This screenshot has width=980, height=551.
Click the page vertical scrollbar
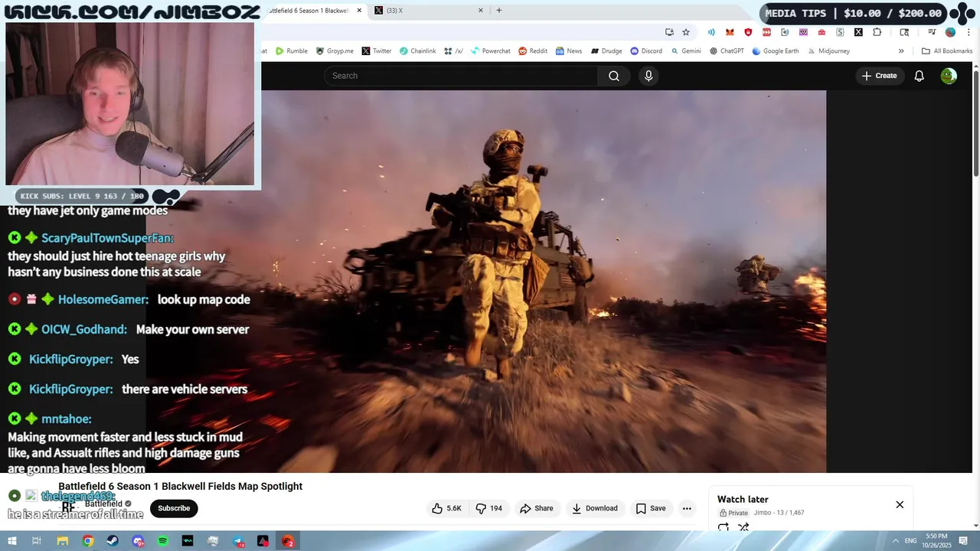[x=975, y=124]
